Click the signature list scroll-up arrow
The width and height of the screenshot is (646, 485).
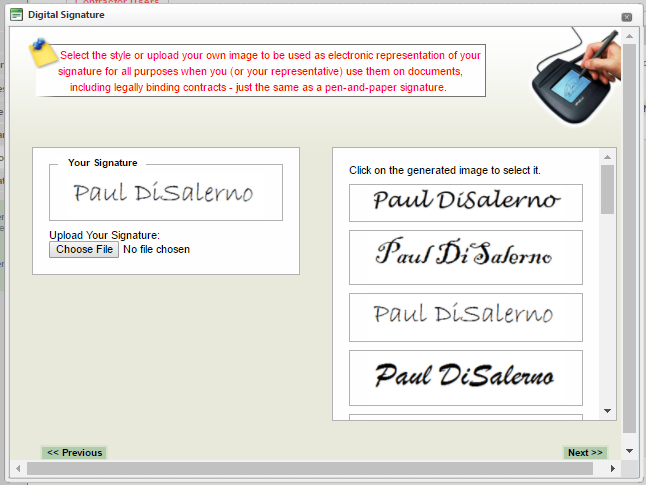click(x=607, y=157)
